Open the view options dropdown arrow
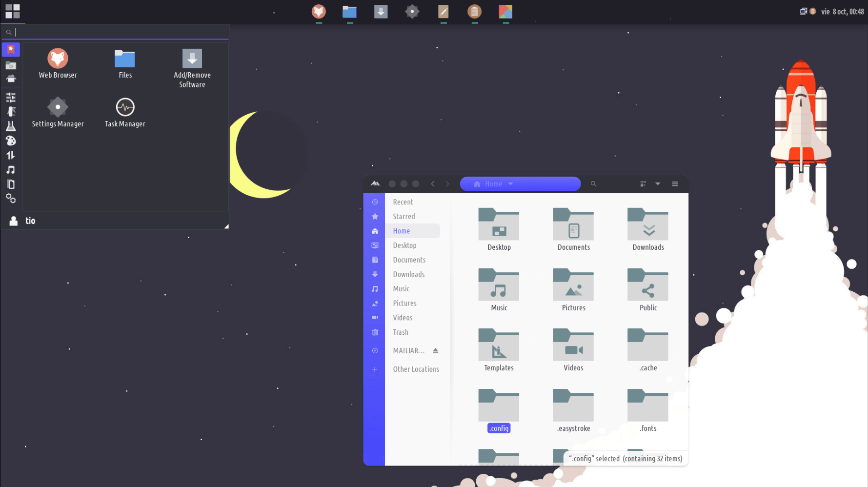The width and height of the screenshot is (868, 487). 658,184
